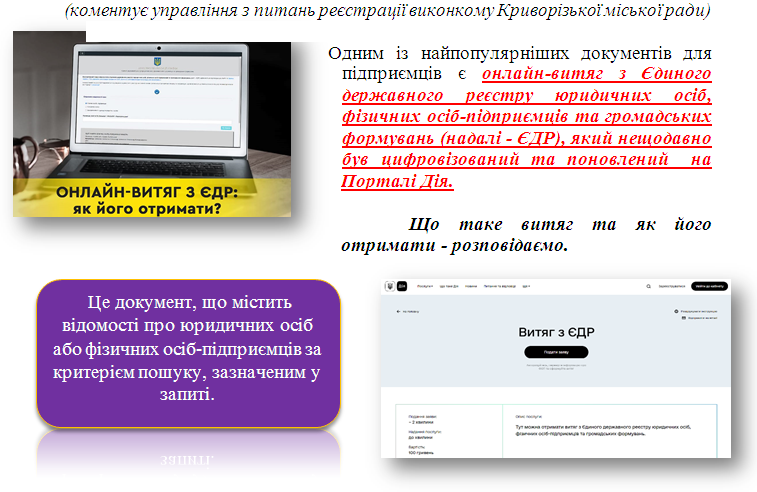The height and width of the screenshot is (492, 757).
Task: Click text Що таке витяг та як його отримати
Action: [526, 235]
